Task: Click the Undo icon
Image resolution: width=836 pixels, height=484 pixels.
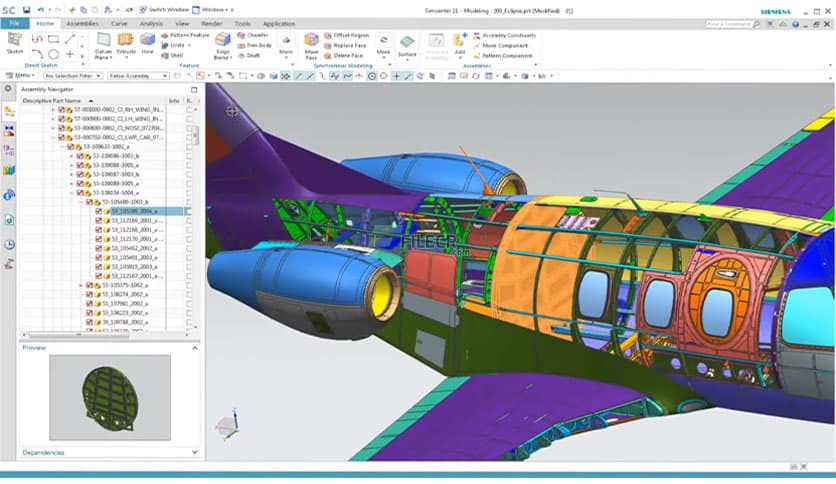Action: point(41,10)
